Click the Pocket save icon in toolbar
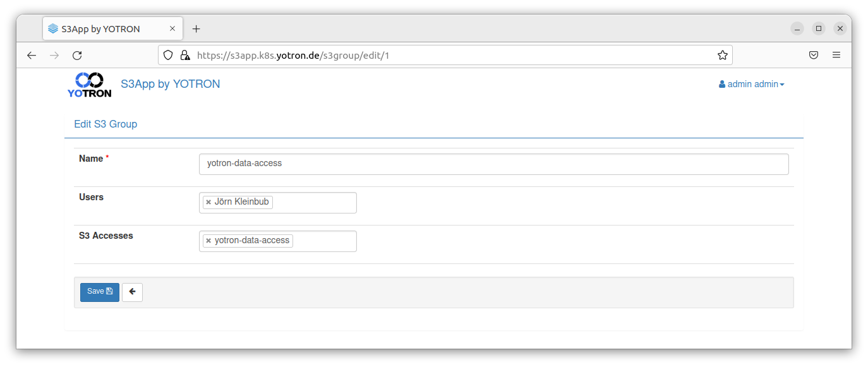868x367 pixels. [814, 56]
